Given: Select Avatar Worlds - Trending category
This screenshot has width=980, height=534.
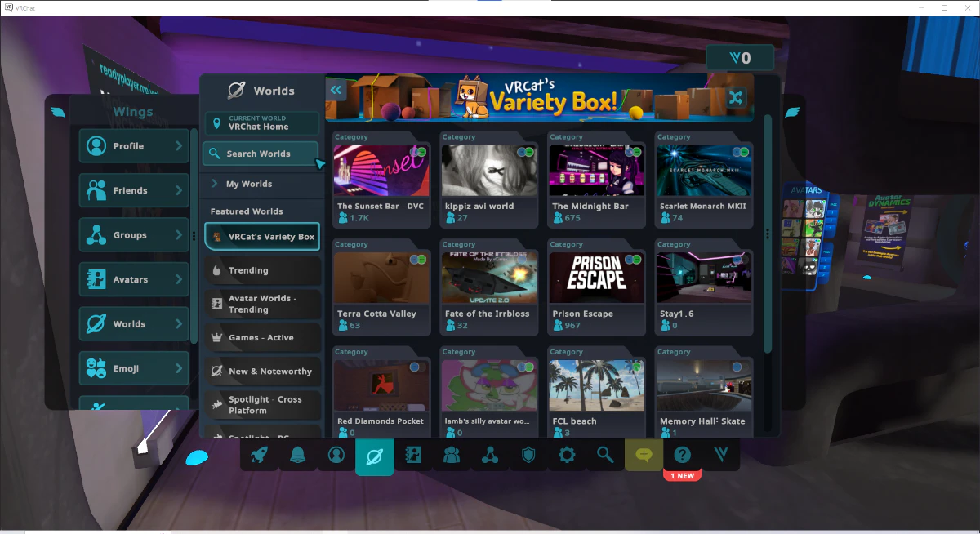Looking at the screenshot, I should pyautogui.click(x=261, y=304).
